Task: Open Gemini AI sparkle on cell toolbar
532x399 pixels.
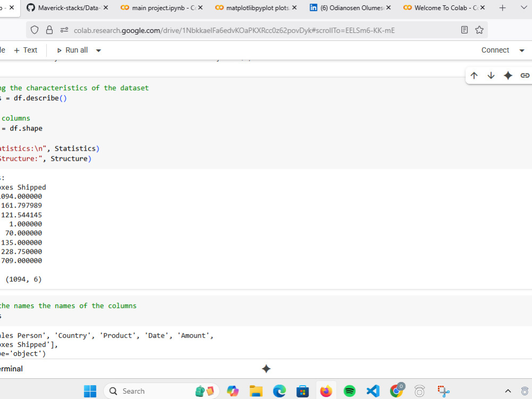Action: point(508,76)
